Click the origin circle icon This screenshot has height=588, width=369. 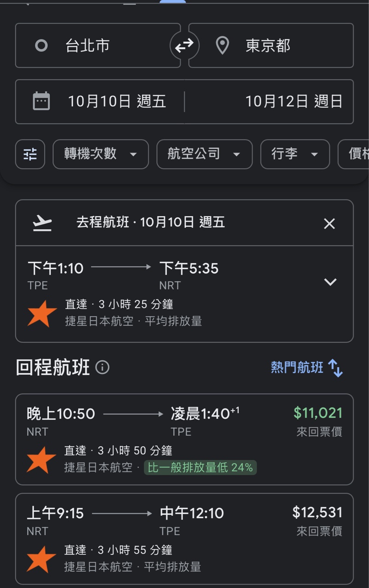[x=41, y=45]
